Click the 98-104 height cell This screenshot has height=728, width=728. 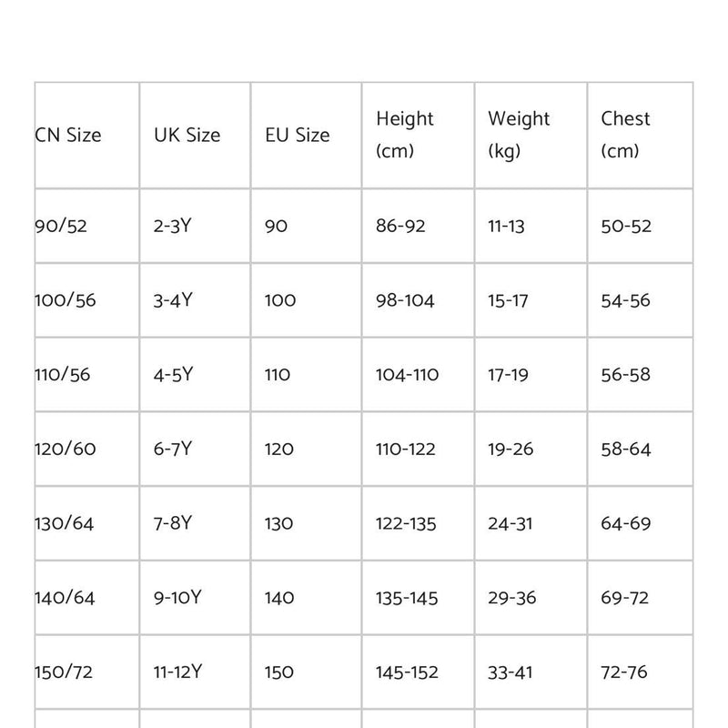coord(405,300)
